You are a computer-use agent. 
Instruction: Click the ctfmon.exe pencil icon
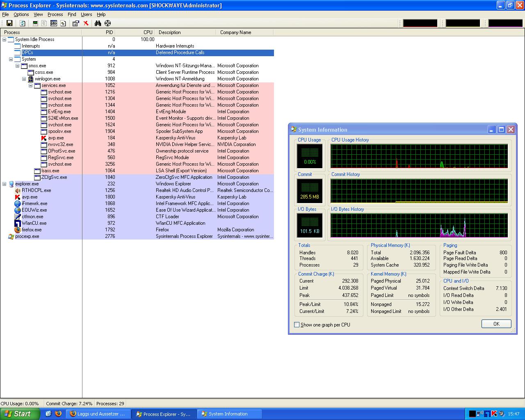click(x=18, y=217)
